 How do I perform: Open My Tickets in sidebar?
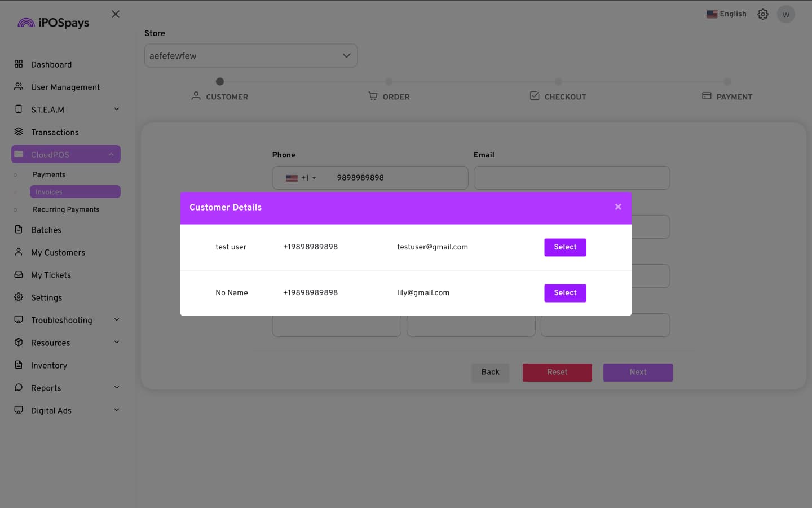(51, 275)
